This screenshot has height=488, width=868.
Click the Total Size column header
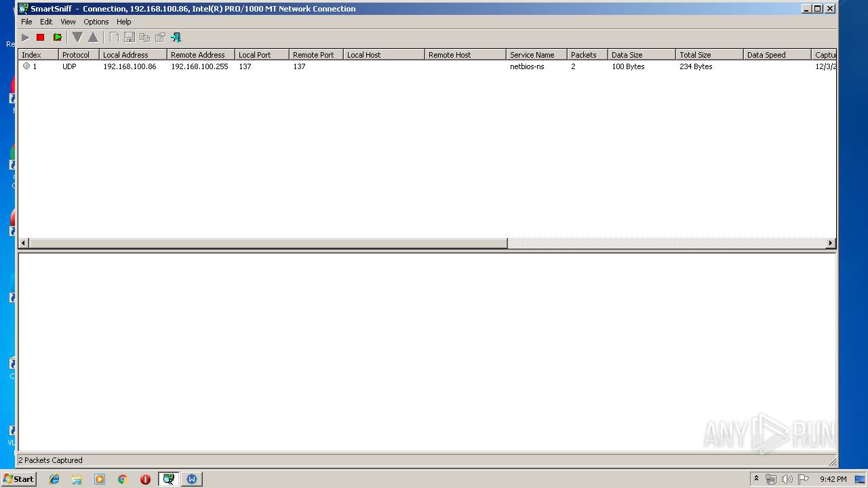click(x=709, y=55)
